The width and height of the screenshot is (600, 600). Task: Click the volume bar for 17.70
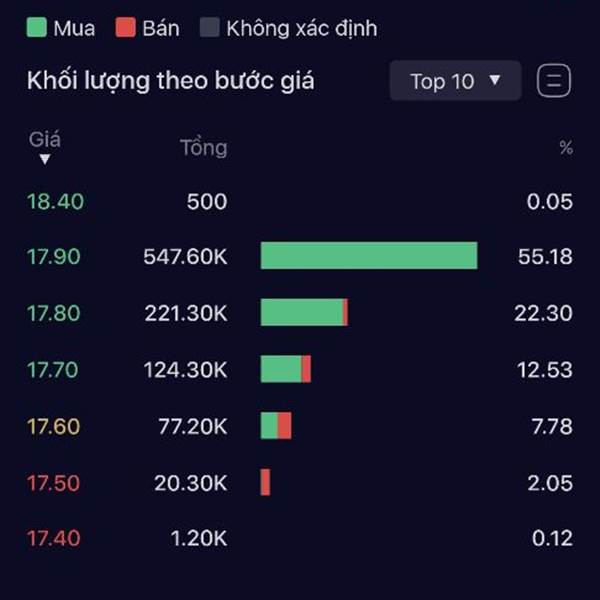(285, 369)
